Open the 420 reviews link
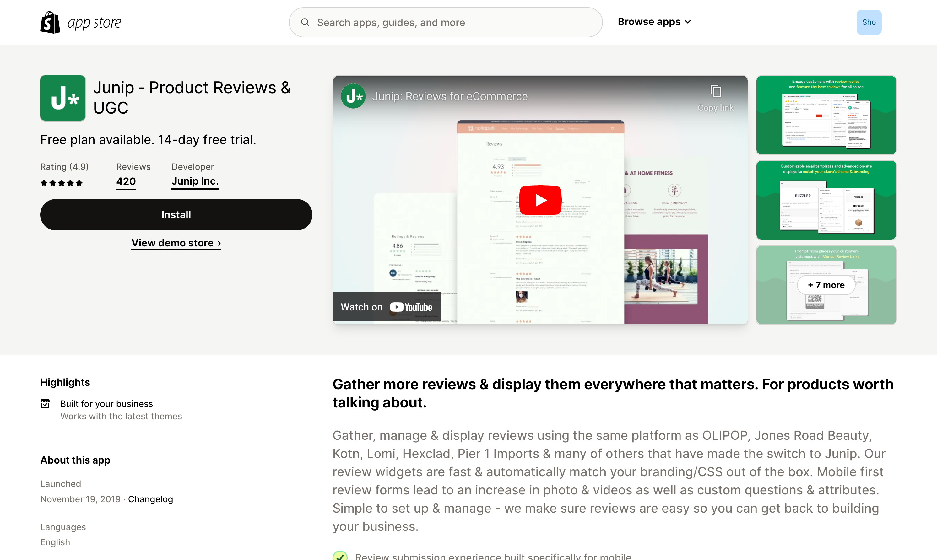Image resolution: width=937 pixels, height=560 pixels. click(x=126, y=181)
